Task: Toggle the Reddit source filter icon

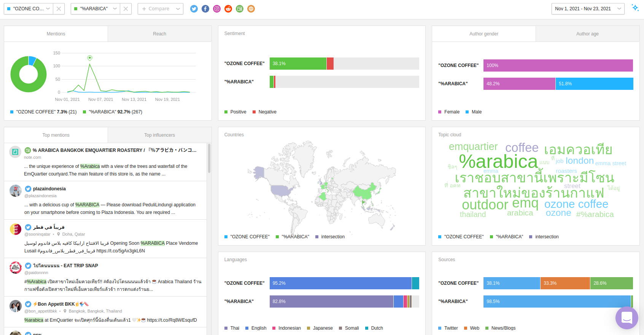Action: [228, 9]
